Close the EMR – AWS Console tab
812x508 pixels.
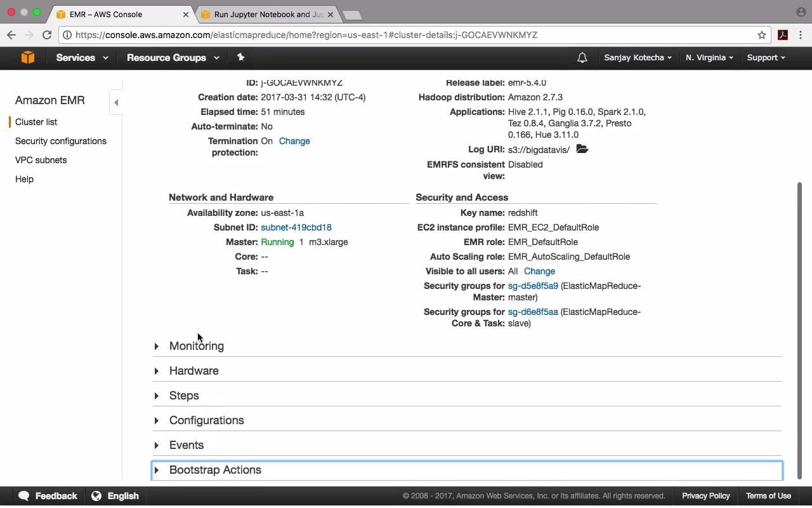[187, 14]
